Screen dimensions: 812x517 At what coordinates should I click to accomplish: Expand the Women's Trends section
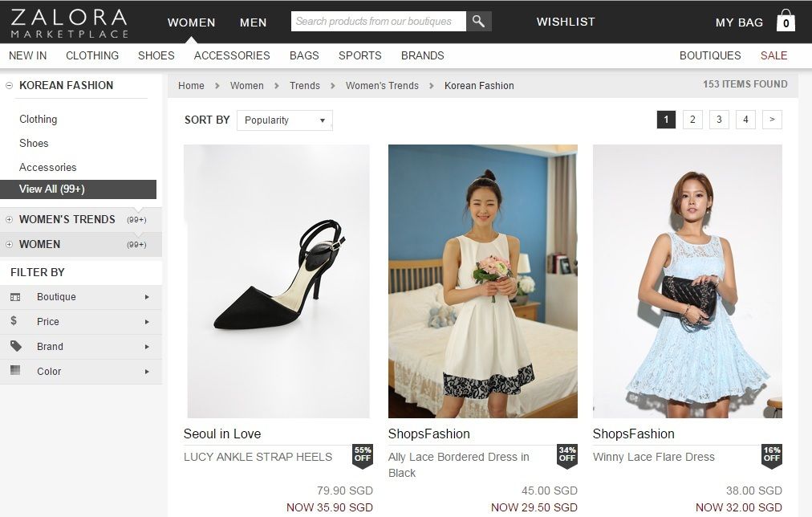(9, 220)
